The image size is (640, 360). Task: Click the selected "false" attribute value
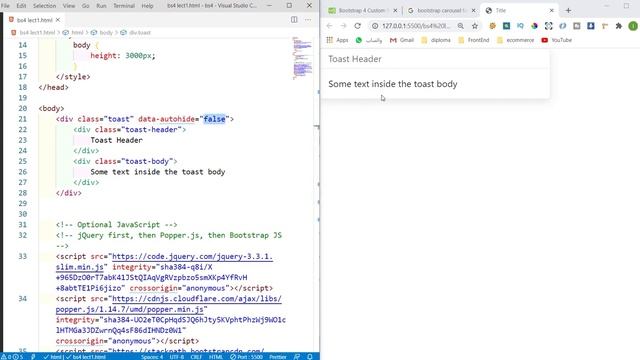point(214,119)
